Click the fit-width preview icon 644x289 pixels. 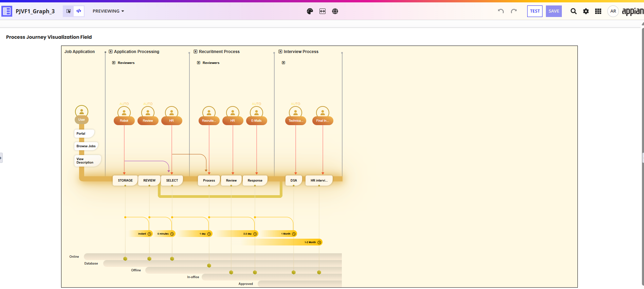323,11
